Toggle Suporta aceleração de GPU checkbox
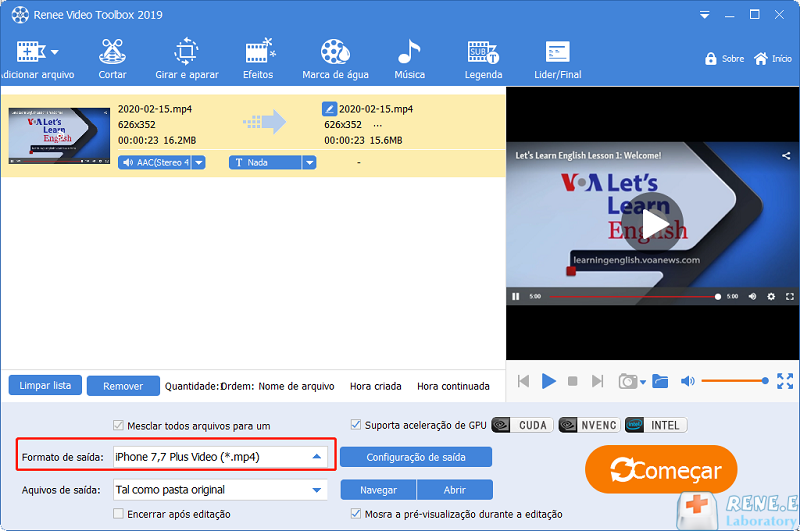 point(356,424)
